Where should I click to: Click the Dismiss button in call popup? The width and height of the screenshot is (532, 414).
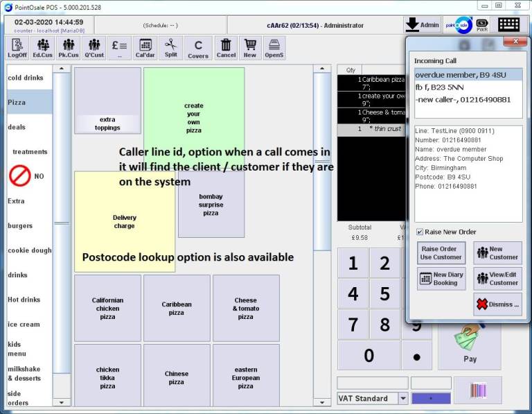[x=497, y=304]
